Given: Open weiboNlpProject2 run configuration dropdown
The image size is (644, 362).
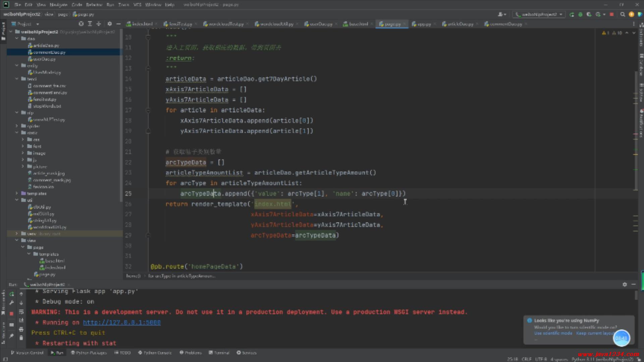Looking at the screenshot, I should (x=539, y=14).
